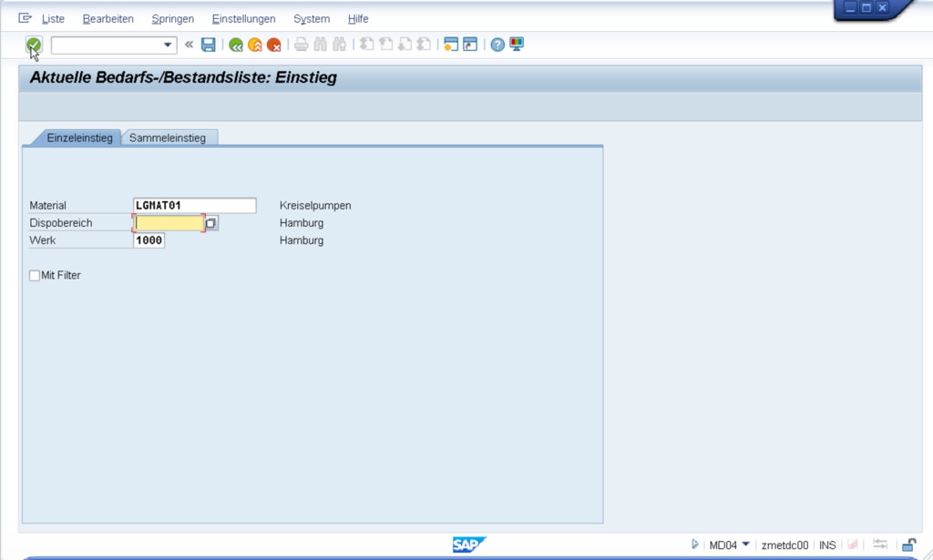Click the Werk field label
933x560 pixels.
tap(42, 240)
